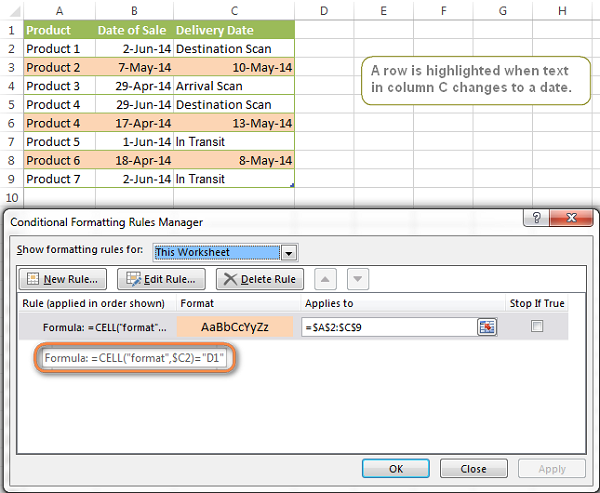Image resolution: width=600 pixels, height=493 pixels.
Task: Select the This Worksheet combo box text
Action: click(217, 253)
